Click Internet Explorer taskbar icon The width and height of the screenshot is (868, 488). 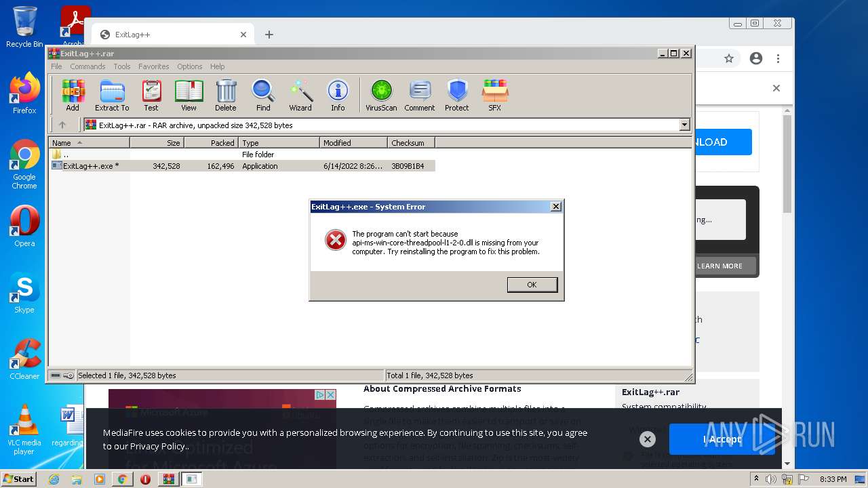tap(54, 479)
